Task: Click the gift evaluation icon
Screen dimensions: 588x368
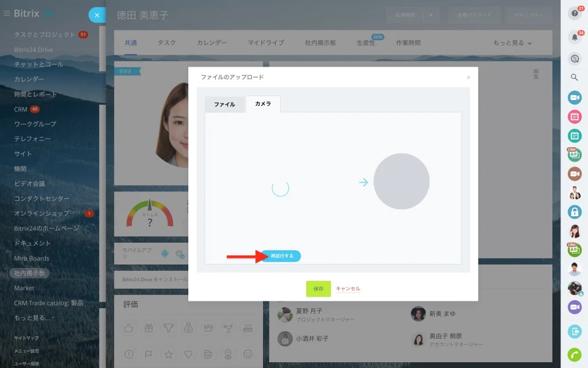Action: pos(149,328)
